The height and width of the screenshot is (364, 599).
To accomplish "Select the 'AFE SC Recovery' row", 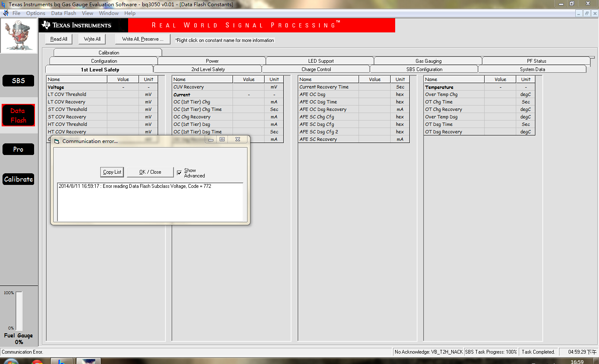I will click(x=354, y=139).
